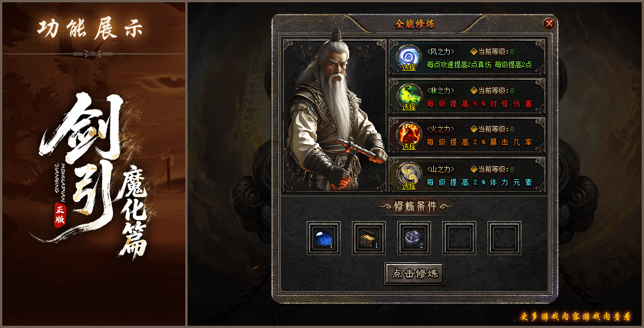Click the 全能修炼 window title

tap(415, 24)
